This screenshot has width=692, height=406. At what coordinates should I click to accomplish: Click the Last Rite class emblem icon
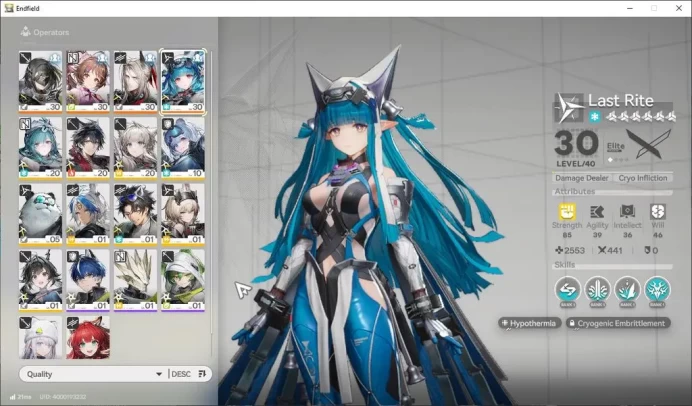(569, 107)
